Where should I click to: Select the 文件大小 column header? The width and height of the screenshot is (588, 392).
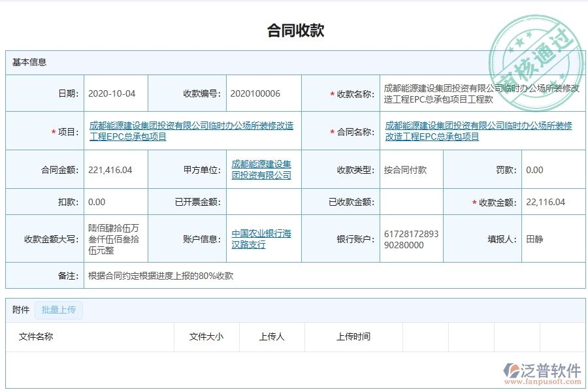pos(206,336)
